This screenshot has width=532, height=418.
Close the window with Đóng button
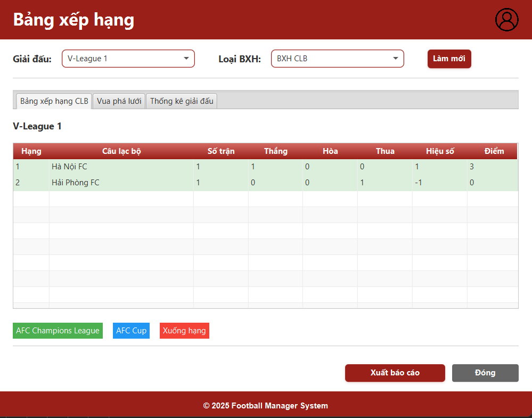pyautogui.click(x=485, y=373)
